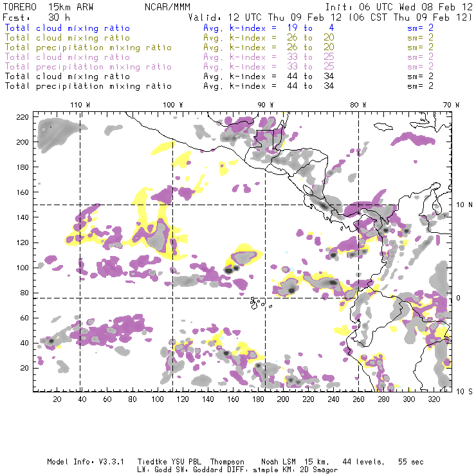Click the equator "0" latitude label
This screenshot has height=476, width=476.
(459, 298)
